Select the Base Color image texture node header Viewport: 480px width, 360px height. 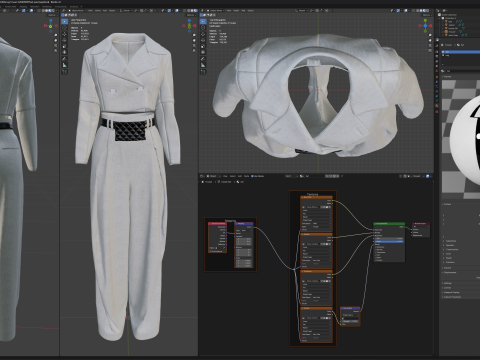tap(316, 197)
